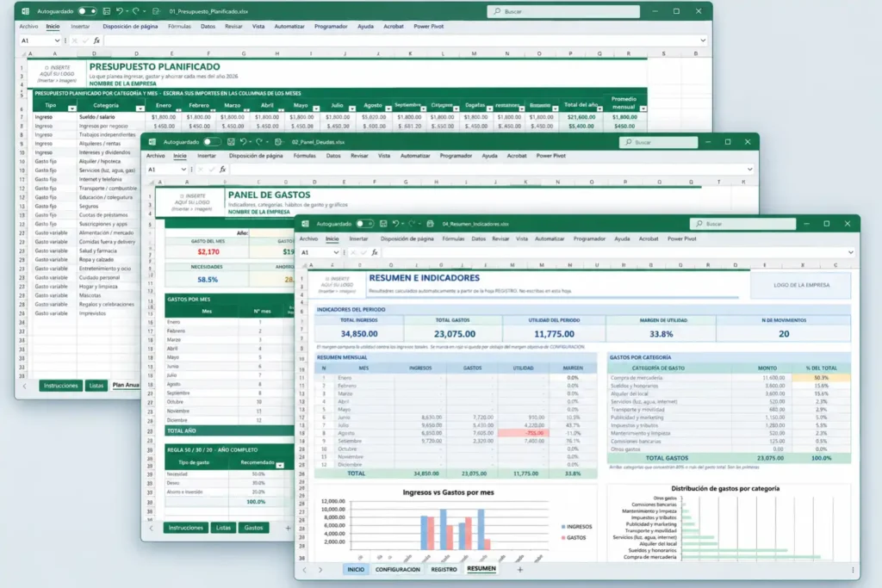
Task: Toggle Autoguardado in 04_Resumen_Indicadores window
Action: click(x=364, y=224)
